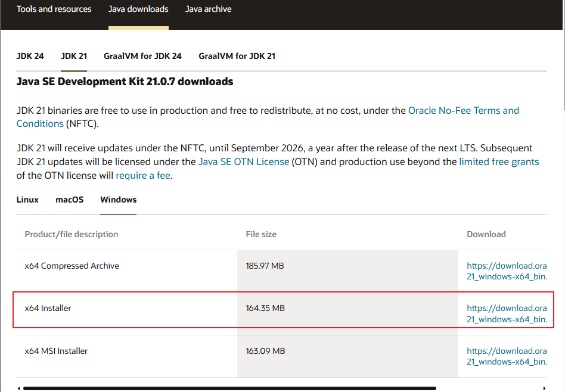Image resolution: width=565 pixels, height=392 pixels.
Task: Switch to the macOS downloads tab
Action: [70, 200]
